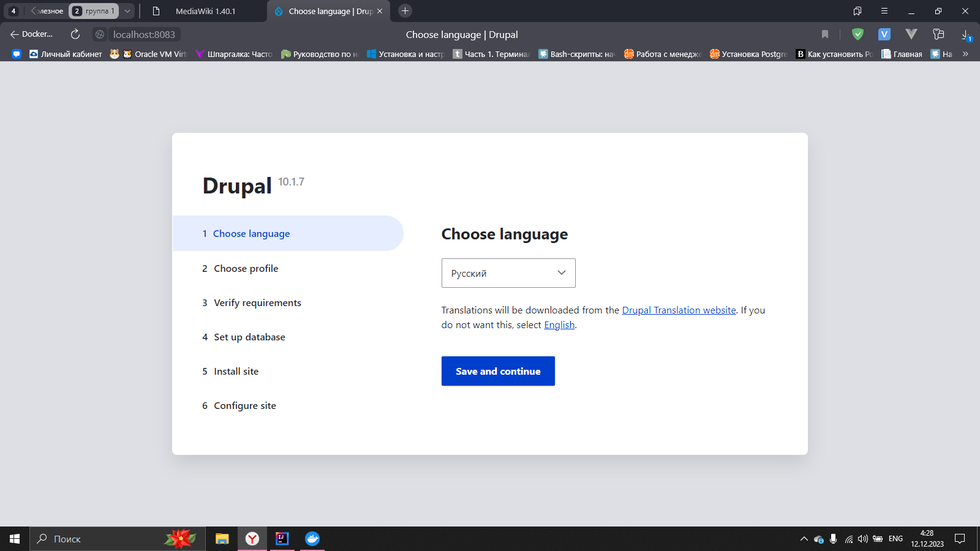Open the Drupal Translation website link
The image size is (980, 551).
(679, 310)
